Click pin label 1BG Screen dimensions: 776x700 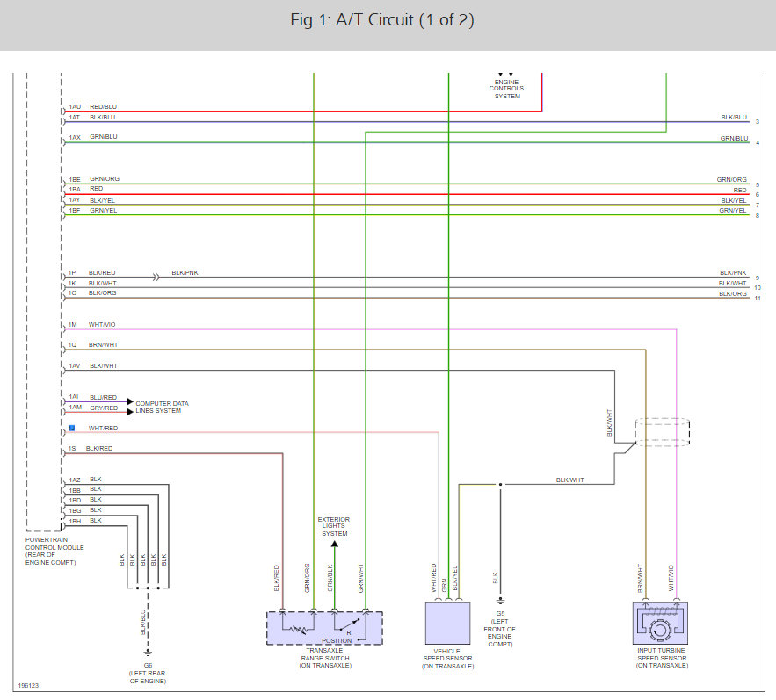click(x=75, y=510)
